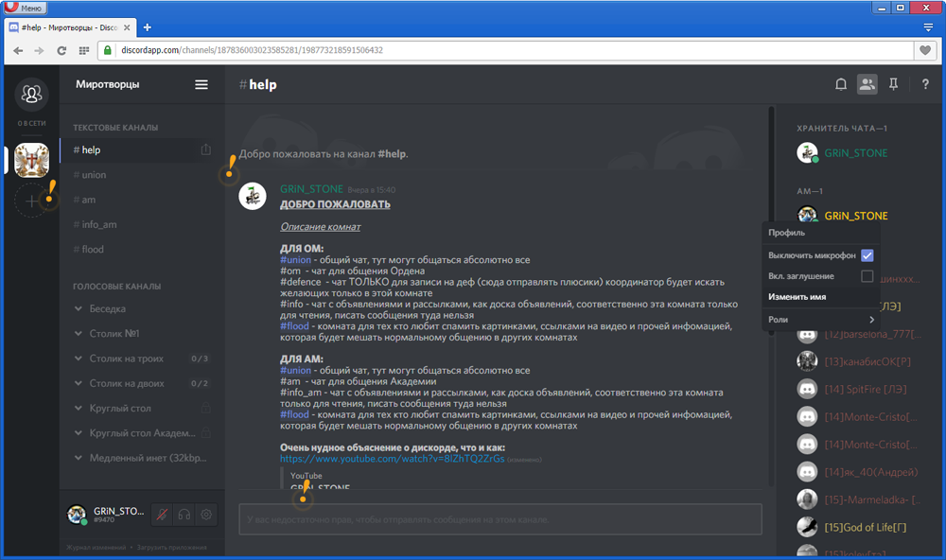Screen dimensions: 946x560
Task: Bookmark page with the heart icon
Action: [x=925, y=51]
